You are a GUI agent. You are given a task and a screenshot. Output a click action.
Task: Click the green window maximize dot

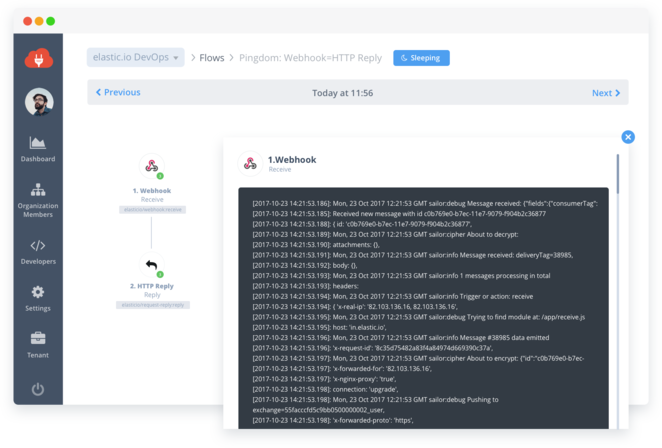point(50,21)
